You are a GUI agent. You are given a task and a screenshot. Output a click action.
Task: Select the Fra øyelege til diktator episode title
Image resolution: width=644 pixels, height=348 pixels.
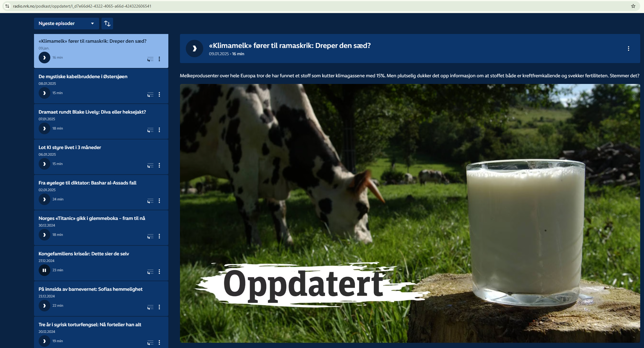tap(87, 183)
